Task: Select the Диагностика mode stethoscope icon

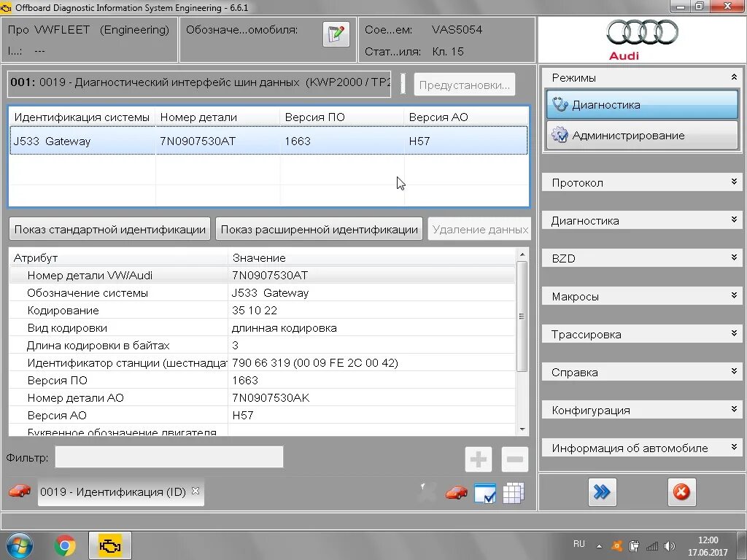Action: click(560, 104)
